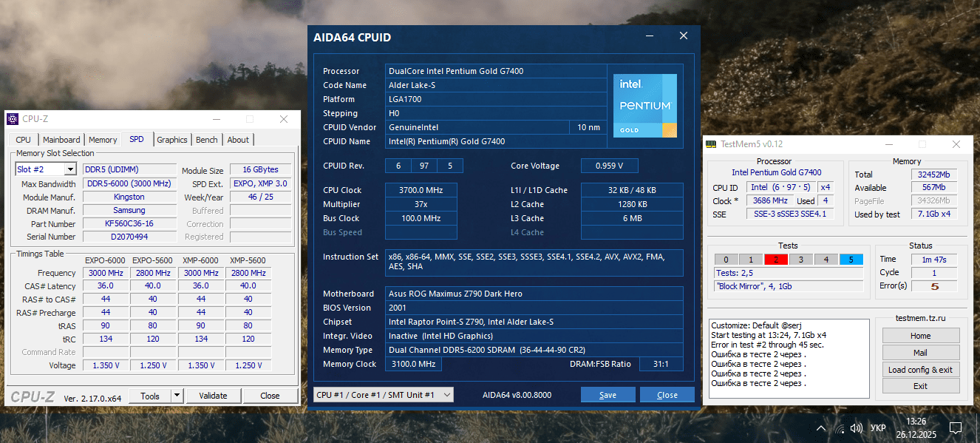The width and height of the screenshot is (980, 443).
Task: Open the Memory tab in CPU-Z
Action: coord(103,140)
